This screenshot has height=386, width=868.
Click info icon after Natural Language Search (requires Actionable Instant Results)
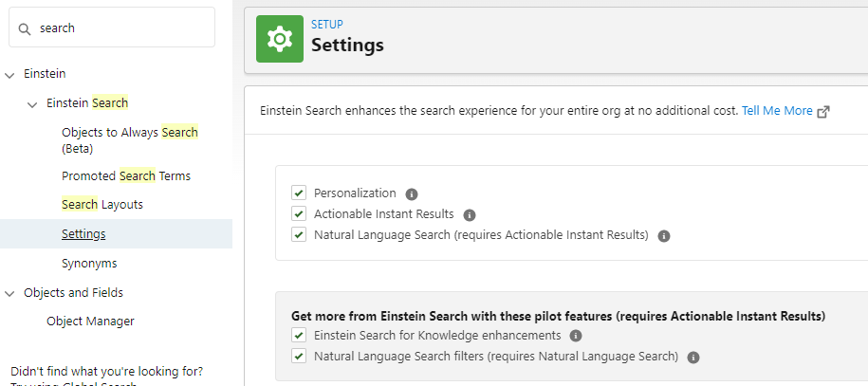pyautogui.click(x=664, y=236)
